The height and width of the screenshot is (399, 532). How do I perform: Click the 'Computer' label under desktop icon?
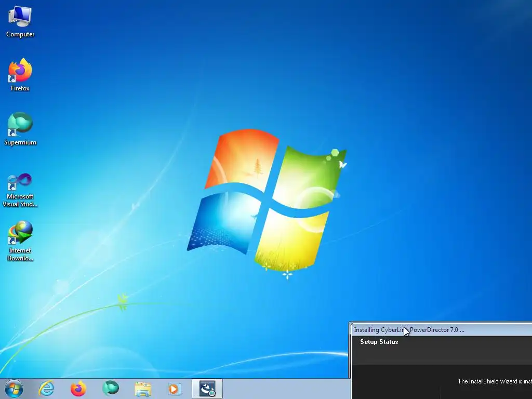(20, 34)
